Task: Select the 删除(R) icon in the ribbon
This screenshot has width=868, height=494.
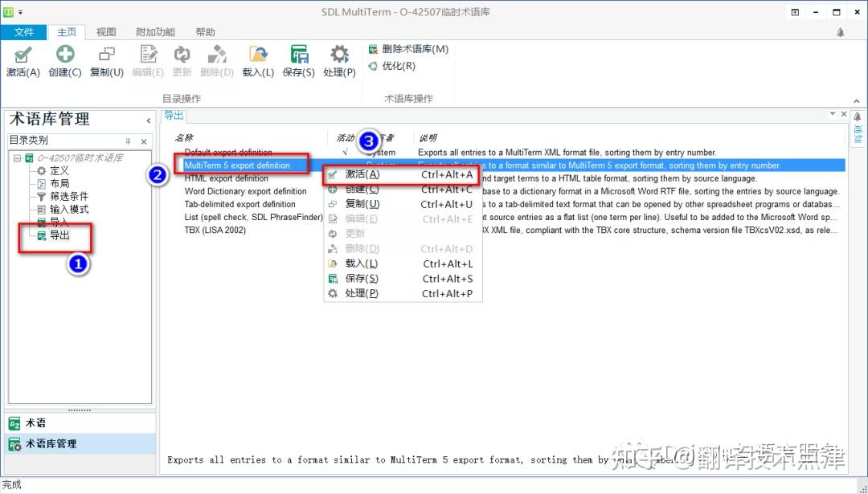Action: pos(215,60)
